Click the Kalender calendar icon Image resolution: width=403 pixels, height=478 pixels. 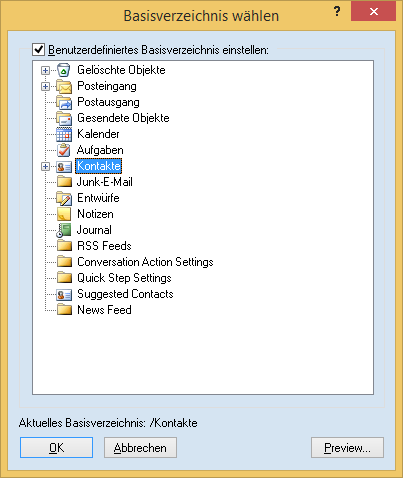pos(64,134)
